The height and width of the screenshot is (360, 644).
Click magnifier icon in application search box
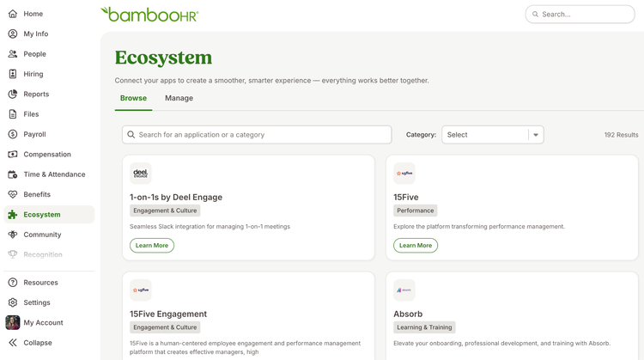(131, 135)
